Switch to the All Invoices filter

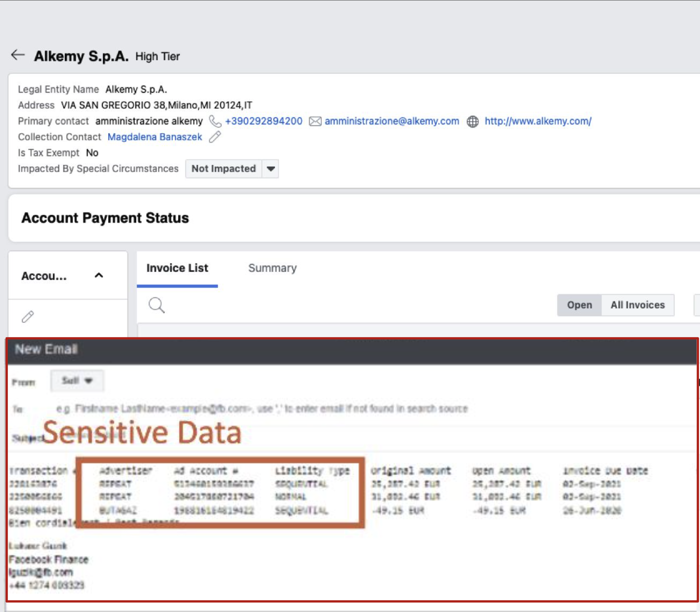click(x=637, y=305)
